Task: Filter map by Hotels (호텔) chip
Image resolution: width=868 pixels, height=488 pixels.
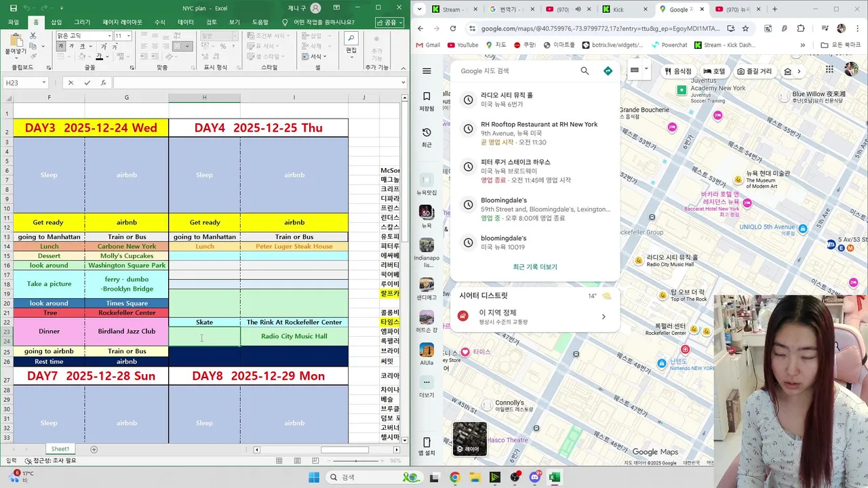Action: [714, 71]
